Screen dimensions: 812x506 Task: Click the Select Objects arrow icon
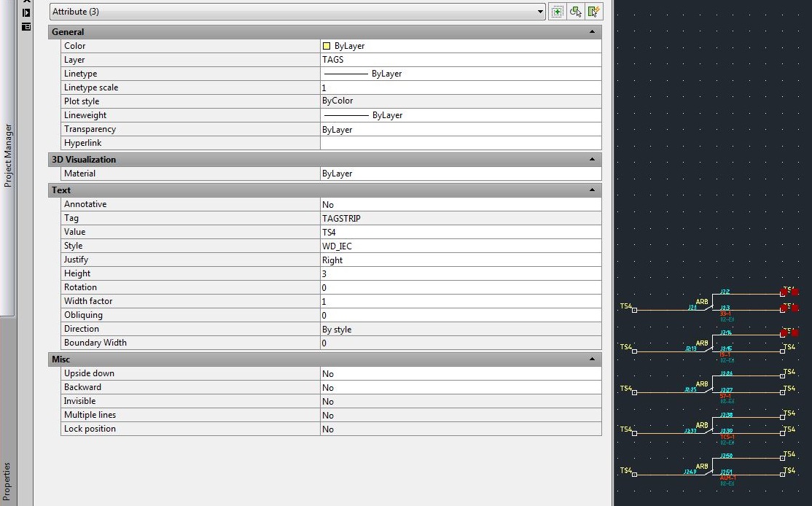(x=574, y=11)
